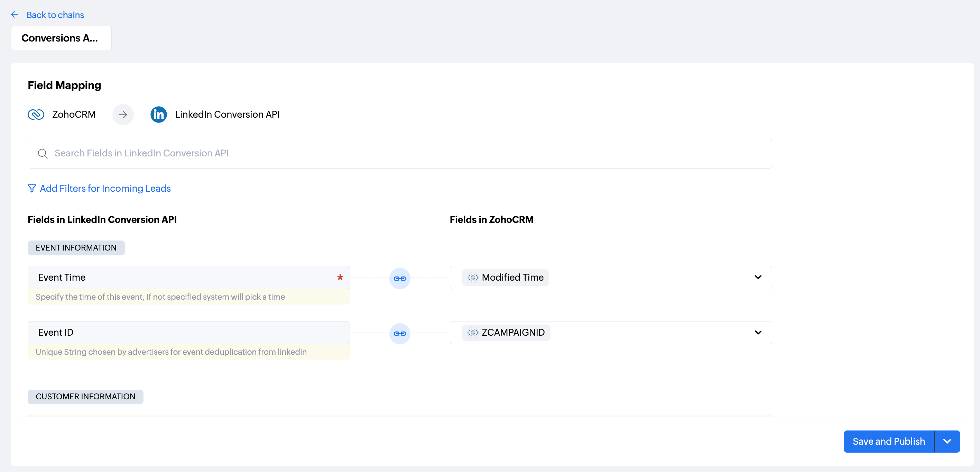Click the Event ID mapping link icon
Image resolution: width=980 pixels, height=472 pixels.
(x=399, y=334)
